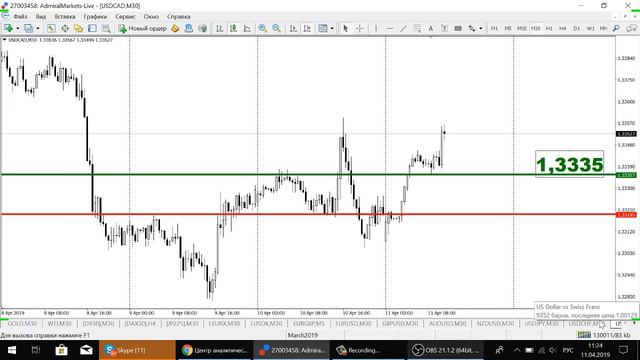Select the gray rectangle shape tool
The height and width of the screenshot is (360, 640).
(x=458, y=28)
